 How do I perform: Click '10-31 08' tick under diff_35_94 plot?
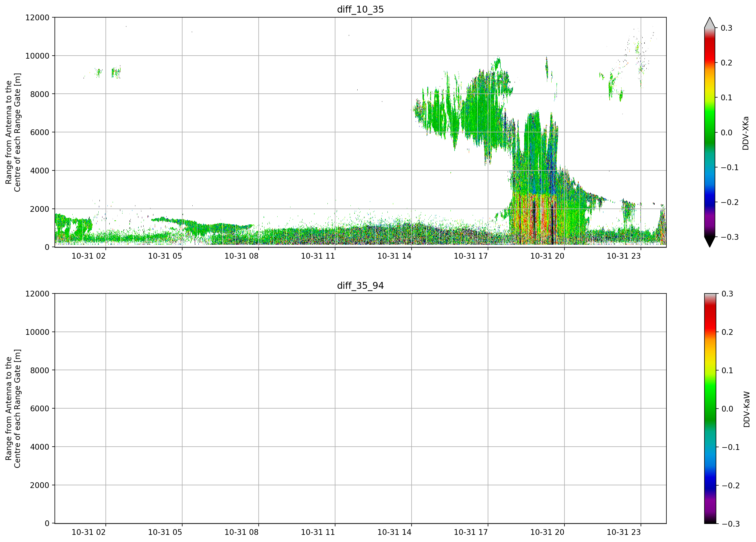coord(241,532)
